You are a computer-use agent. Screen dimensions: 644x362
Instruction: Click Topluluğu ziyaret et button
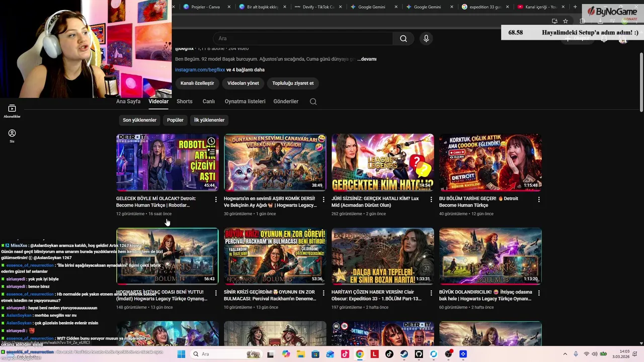(293, 83)
